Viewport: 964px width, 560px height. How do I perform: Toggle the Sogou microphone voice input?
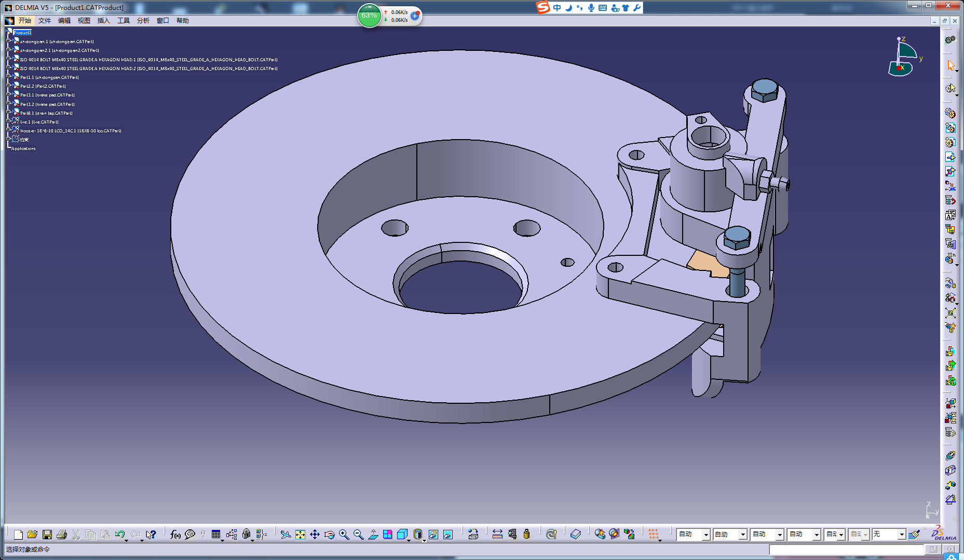tap(591, 8)
